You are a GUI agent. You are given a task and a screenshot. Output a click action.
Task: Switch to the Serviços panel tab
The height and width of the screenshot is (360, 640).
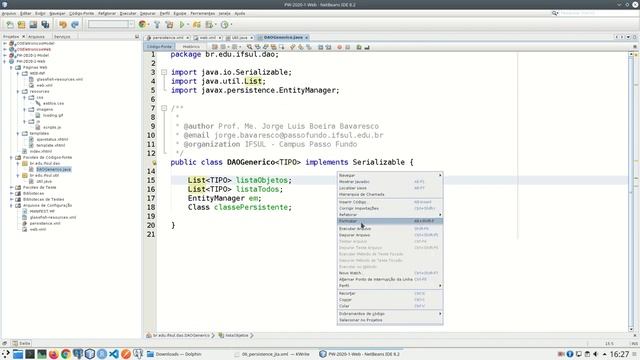click(x=62, y=37)
